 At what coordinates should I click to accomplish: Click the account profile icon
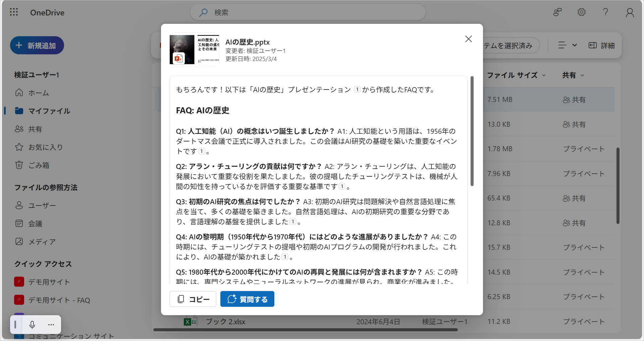tap(630, 12)
